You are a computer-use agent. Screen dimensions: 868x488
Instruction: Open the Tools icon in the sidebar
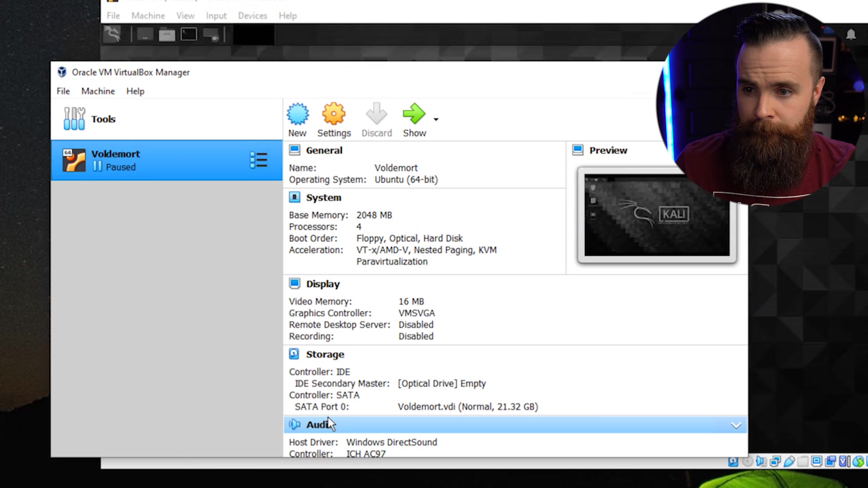(x=74, y=119)
